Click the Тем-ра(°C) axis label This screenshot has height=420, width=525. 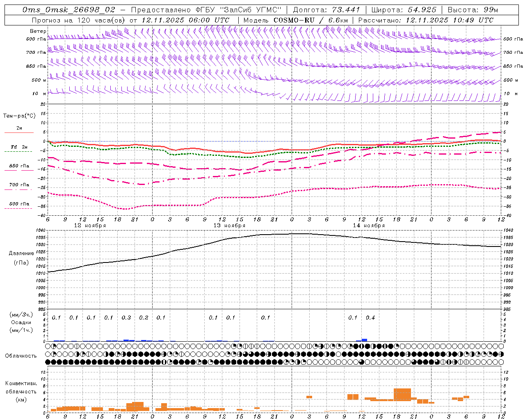click(x=19, y=116)
